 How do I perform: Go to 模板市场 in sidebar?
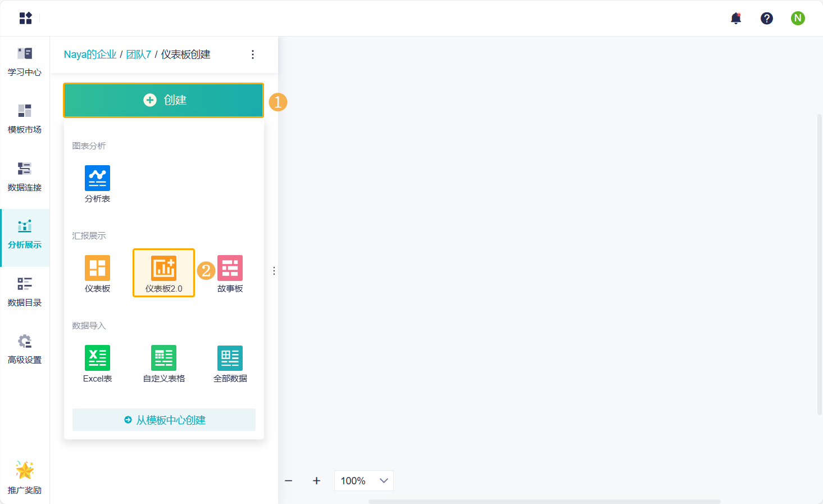click(x=25, y=119)
